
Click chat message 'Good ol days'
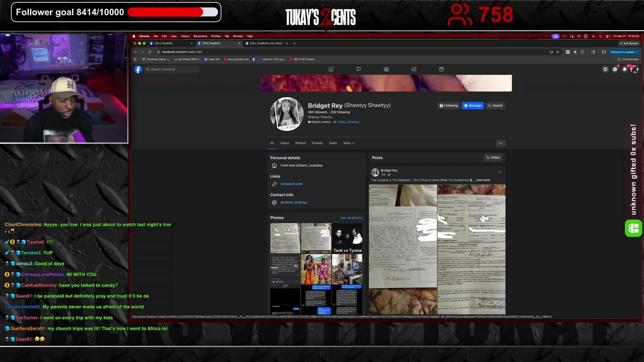point(49,263)
